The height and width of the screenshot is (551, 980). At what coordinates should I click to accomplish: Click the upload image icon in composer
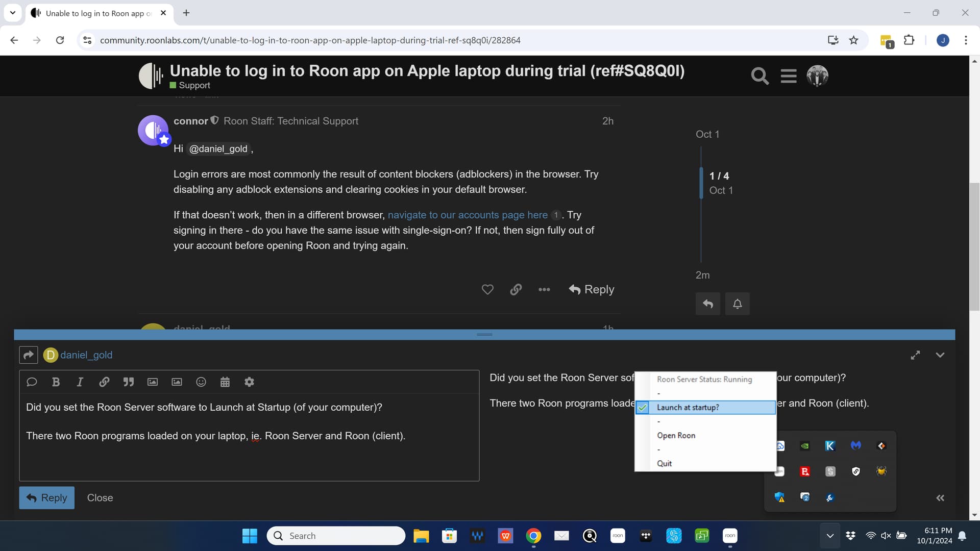tap(153, 382)
